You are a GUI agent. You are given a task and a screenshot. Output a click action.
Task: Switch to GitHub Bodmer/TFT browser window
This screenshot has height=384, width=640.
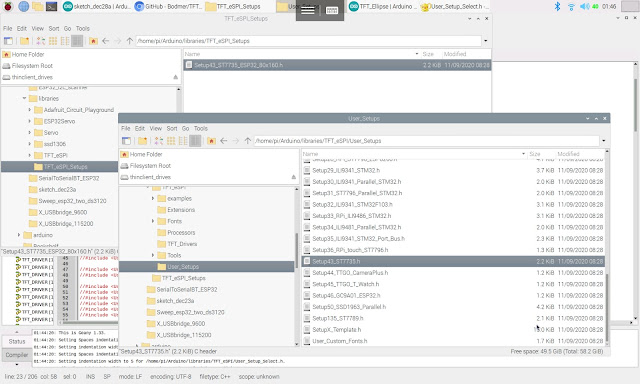coord(169,6)
